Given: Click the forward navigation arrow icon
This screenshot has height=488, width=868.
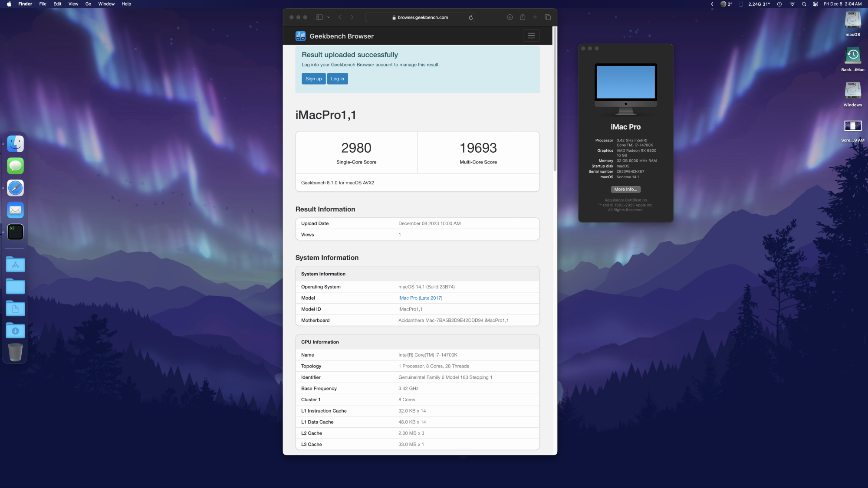Looking at the screenshot, I should 352,17.
